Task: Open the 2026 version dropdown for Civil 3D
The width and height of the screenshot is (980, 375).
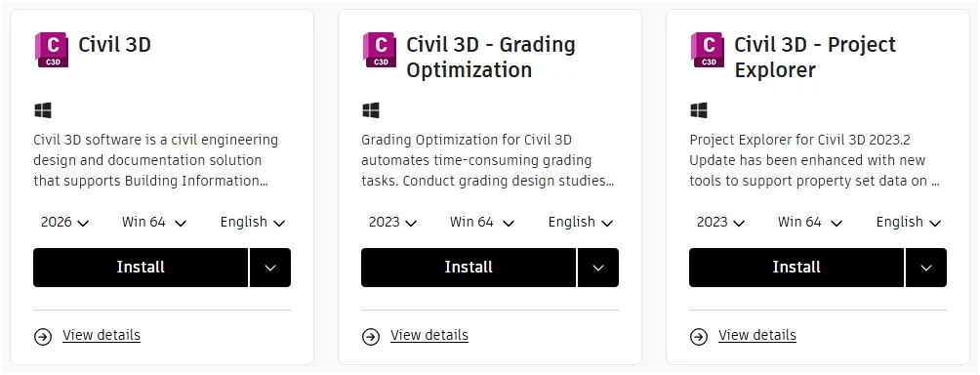Action: coord(65,222)
